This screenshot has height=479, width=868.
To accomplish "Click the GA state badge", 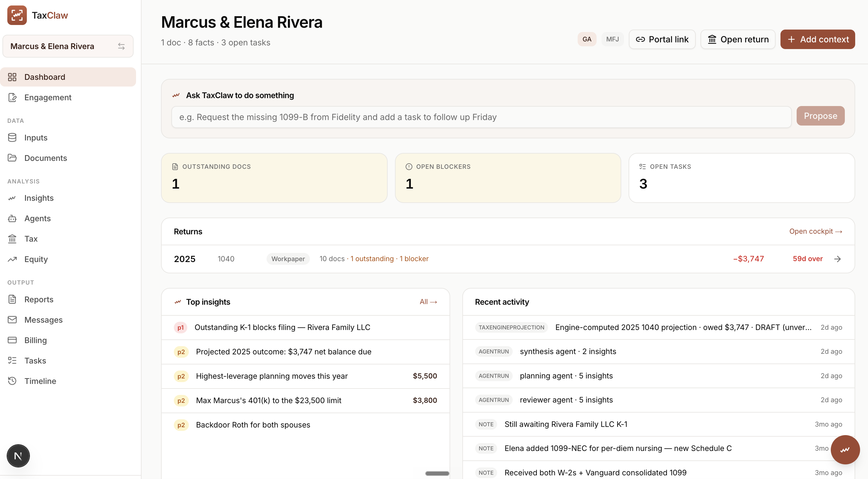I will click(x=586, y=39).
